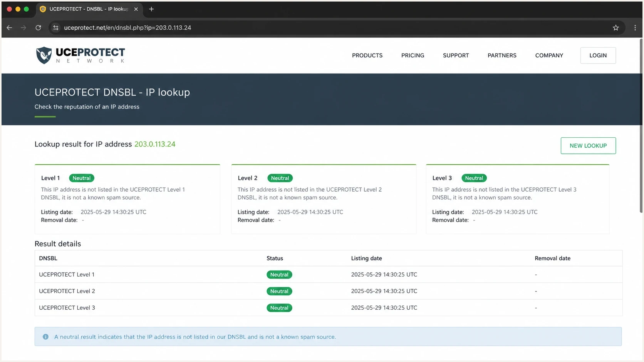Open the PRODUCTS menu

367,55
